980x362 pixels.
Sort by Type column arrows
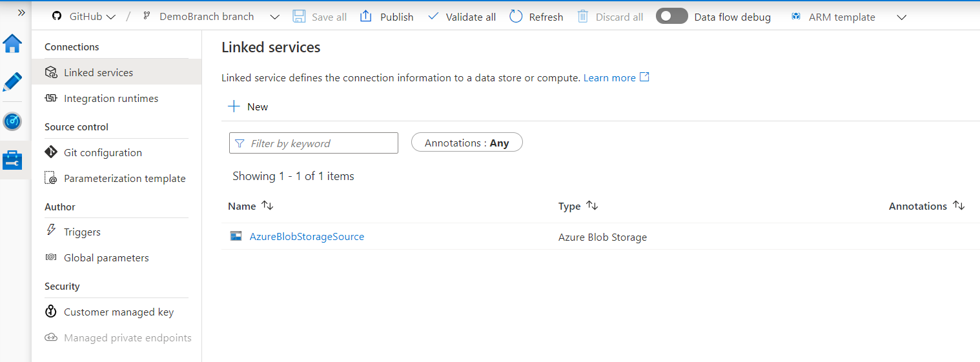592,206
